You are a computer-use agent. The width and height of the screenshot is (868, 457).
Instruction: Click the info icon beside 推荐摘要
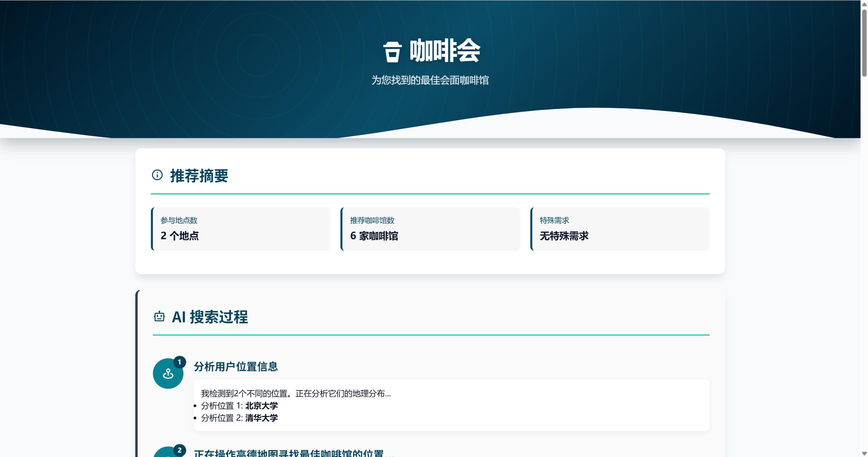click(x=157, y=175)
